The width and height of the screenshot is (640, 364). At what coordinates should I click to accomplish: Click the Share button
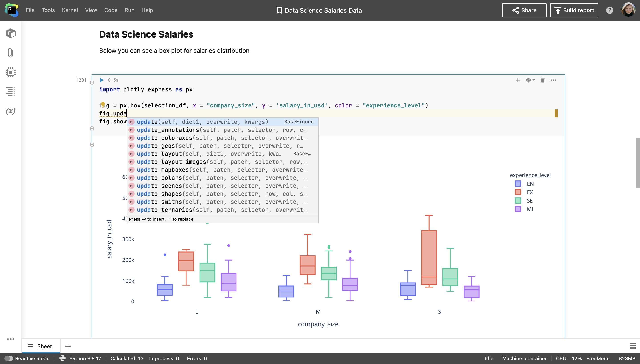click(x=524, y=10)
